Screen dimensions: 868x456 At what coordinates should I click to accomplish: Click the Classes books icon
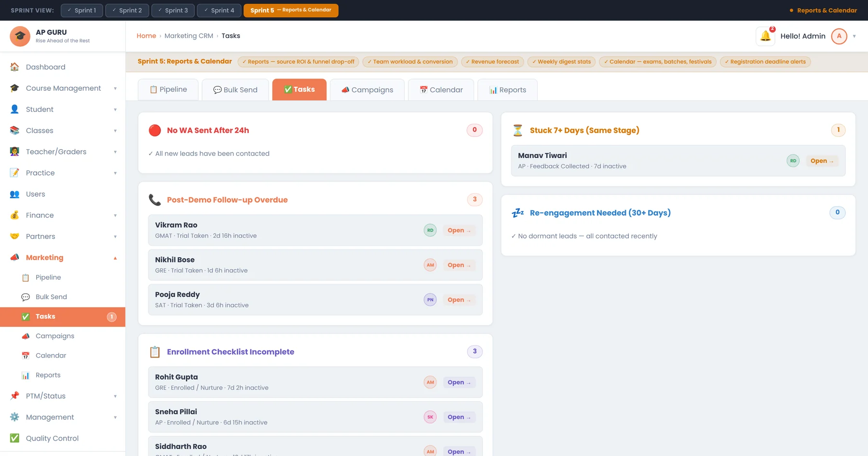15,131
